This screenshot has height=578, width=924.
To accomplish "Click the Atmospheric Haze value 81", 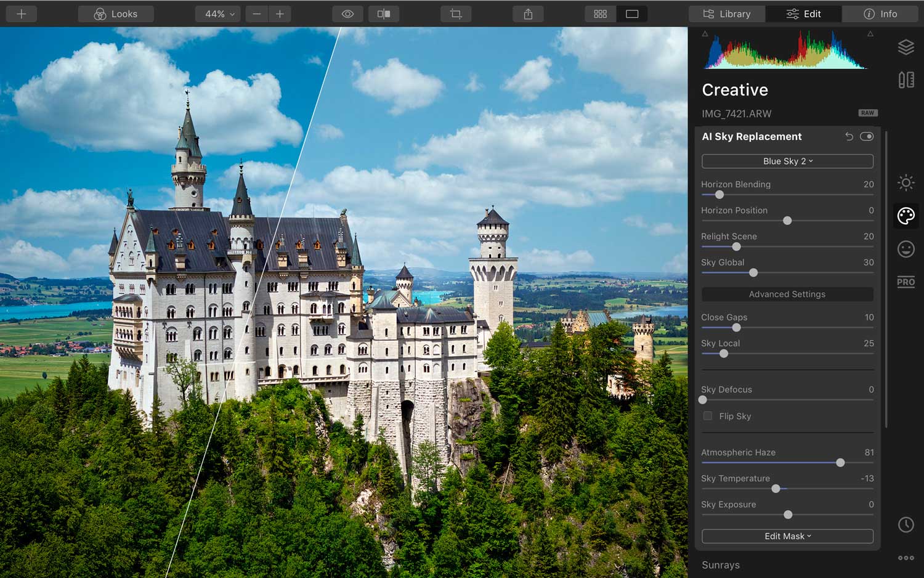I will (x=869, y=452).
